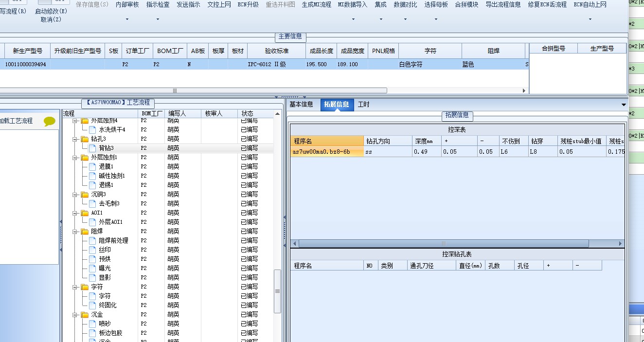Click the 退锡1 document icon
This screenshot has height=342, width=644.
point(93,185)
